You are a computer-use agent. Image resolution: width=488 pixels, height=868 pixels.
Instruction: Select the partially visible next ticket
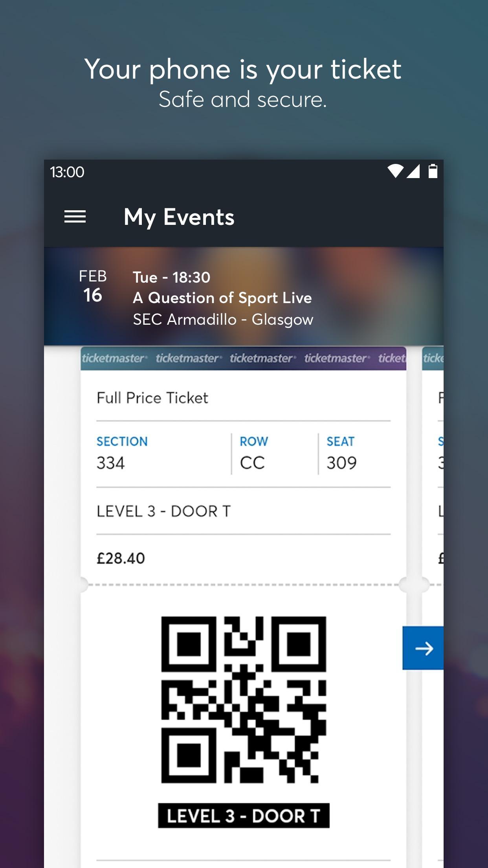click(x=434, y=472)
